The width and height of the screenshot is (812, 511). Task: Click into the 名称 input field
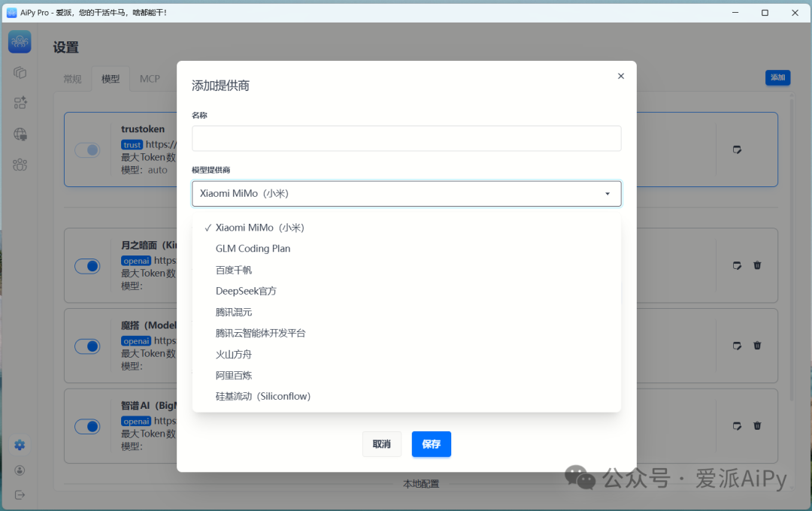[x=407, y=139]
